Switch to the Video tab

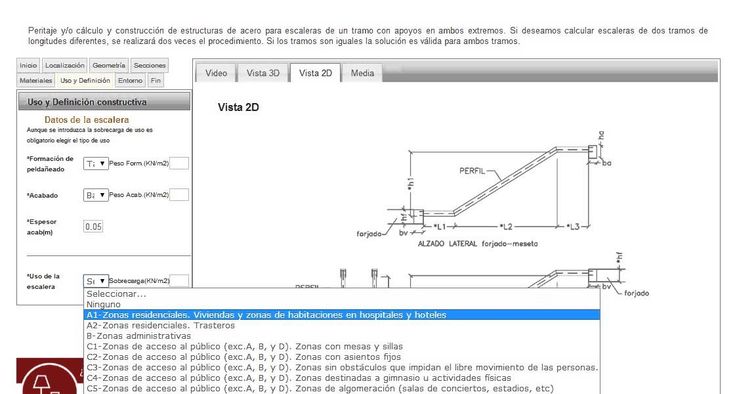216,73
